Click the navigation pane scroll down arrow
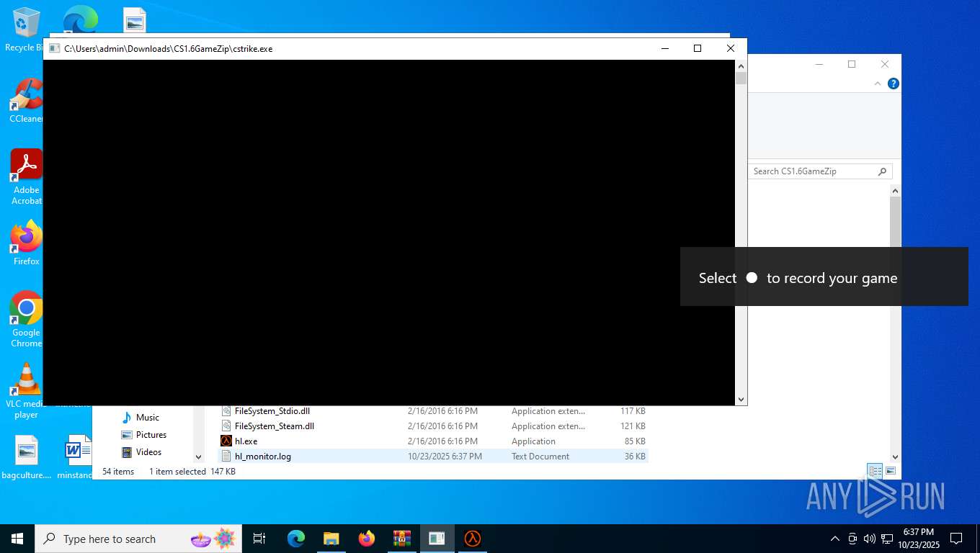The image size is (980, 553). tap(199, 457)
